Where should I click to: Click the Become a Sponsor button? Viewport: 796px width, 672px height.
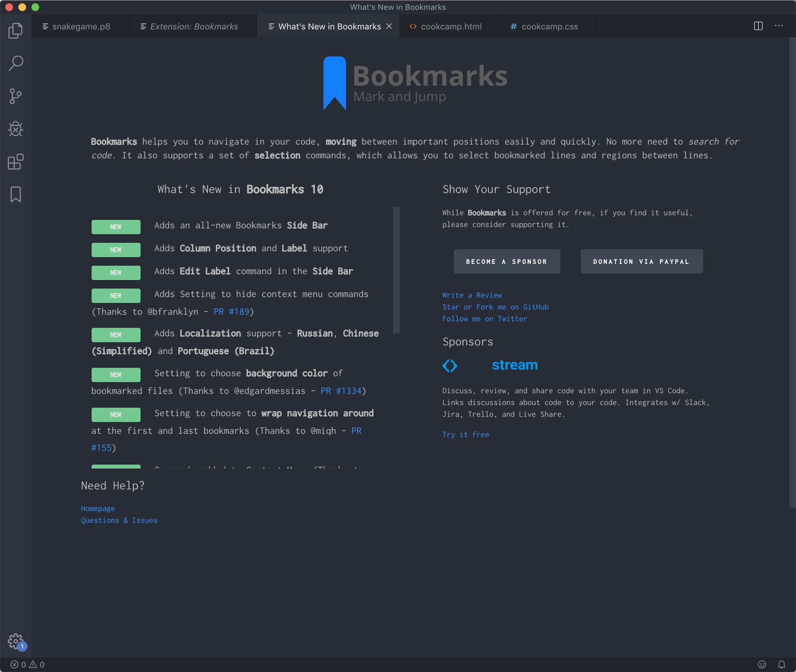coord(507,261)
